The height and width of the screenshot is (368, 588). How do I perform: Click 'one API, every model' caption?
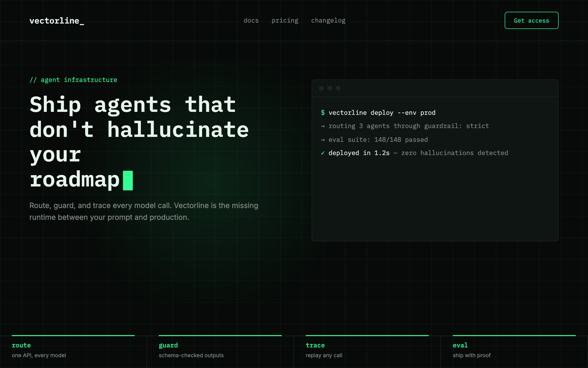pyautogui.click(x=39, y=355)
